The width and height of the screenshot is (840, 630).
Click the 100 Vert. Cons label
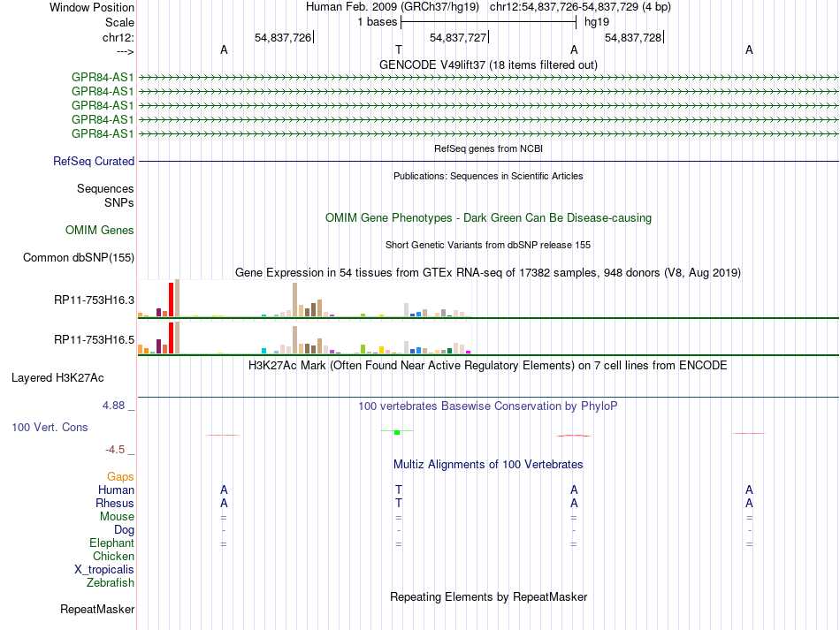click(x=50, y=427)
